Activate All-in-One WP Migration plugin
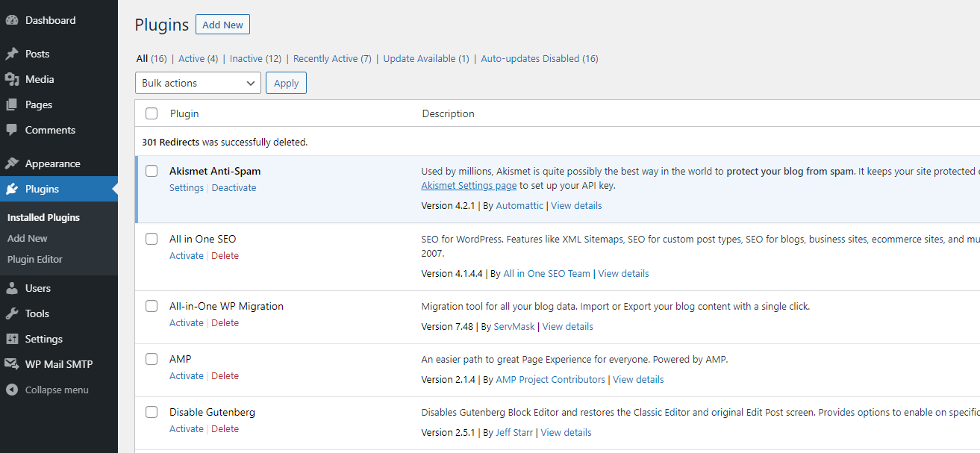The image size is (980, 453). (x=187, y=323)
